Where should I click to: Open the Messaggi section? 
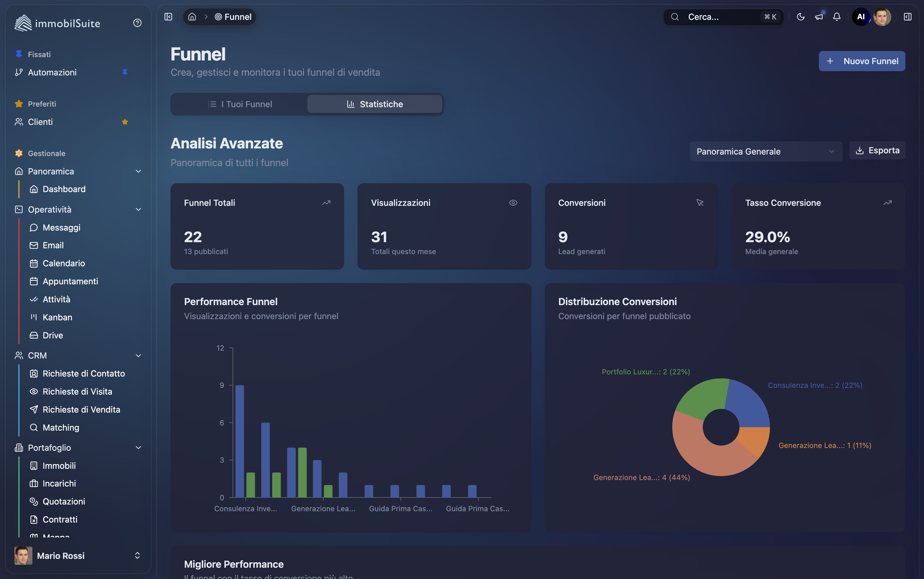61,227
